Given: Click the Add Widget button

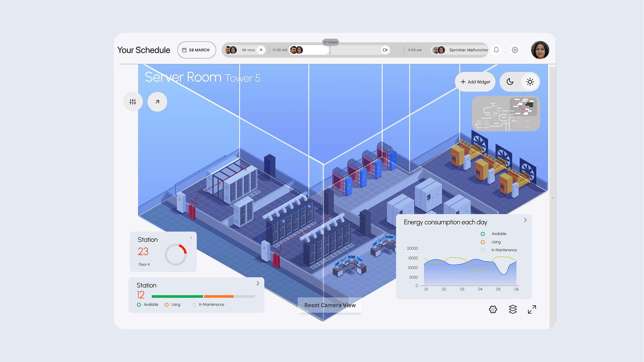Looking at the screenshot, I should tap(475, 82).
